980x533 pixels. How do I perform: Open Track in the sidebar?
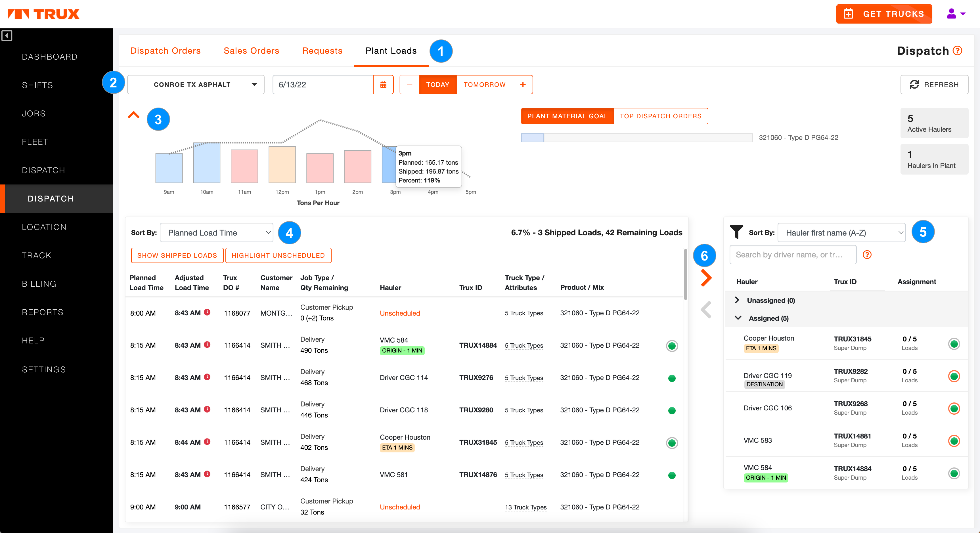[x=37, y=255]
